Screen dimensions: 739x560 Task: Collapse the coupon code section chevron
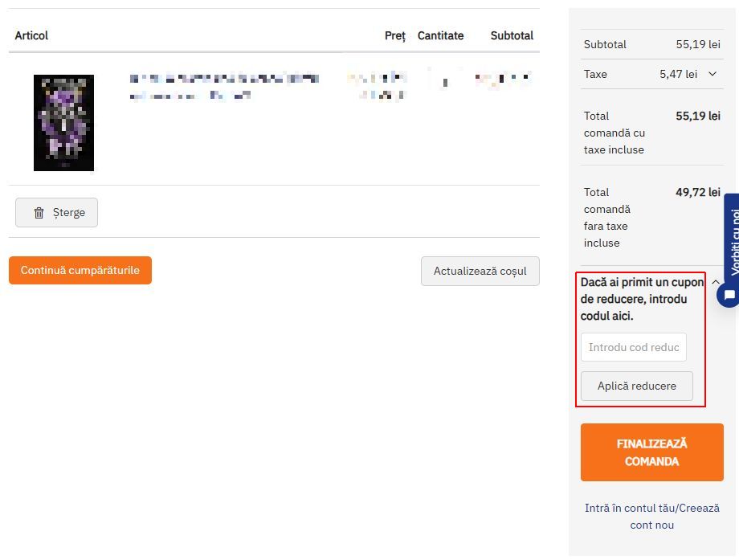tap(716, 282)
